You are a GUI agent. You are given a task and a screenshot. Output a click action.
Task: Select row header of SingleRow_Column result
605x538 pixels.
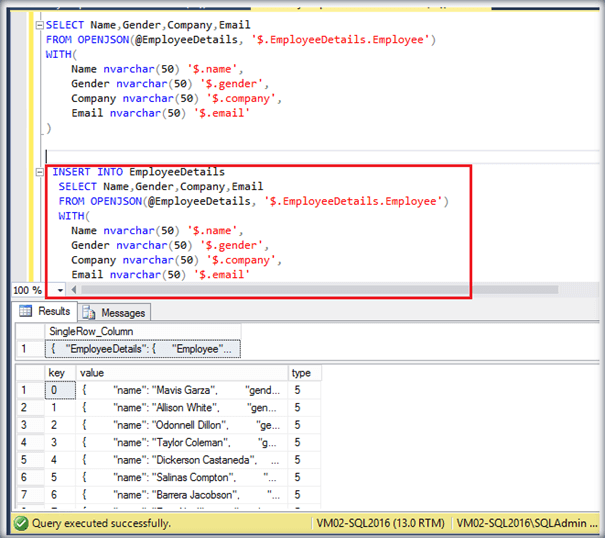click(x=30, y=349)
